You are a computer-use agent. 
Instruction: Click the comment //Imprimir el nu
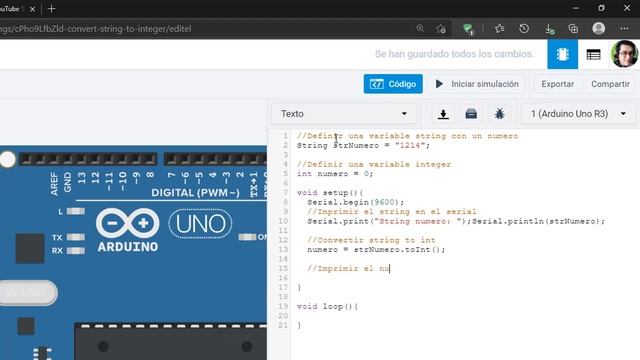click(x=349, y=269)
